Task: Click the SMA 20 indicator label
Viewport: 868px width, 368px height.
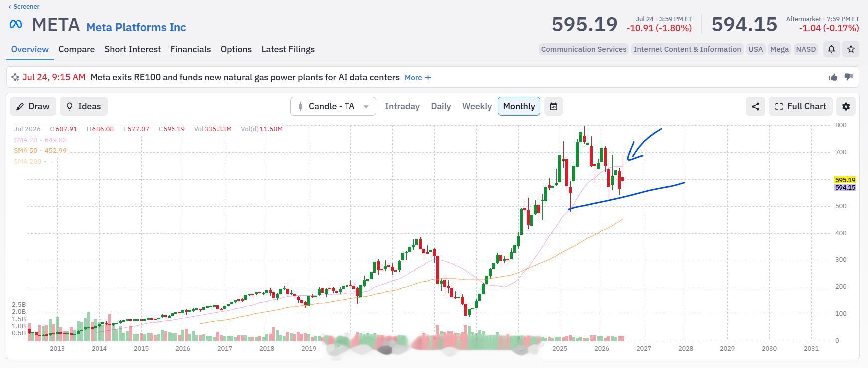Action: click(40, 140)
